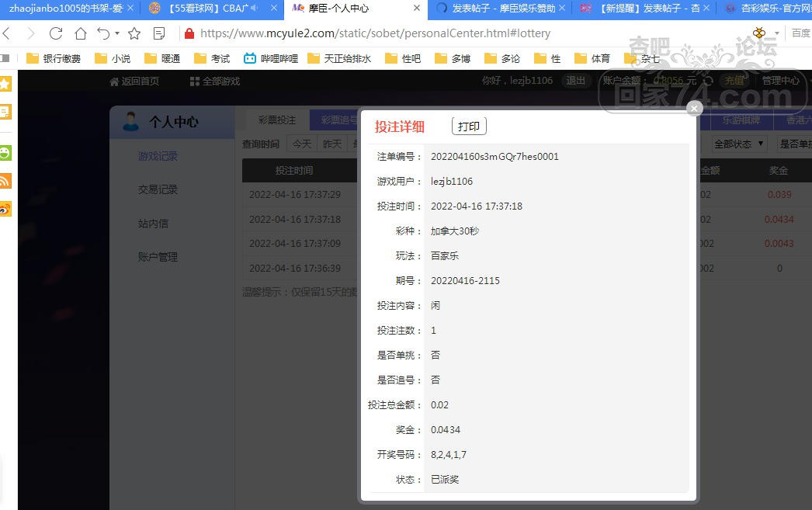Screen dimensions: 812x510
Task: Open reader mode page icon
Action: click(x=159, y=33)
